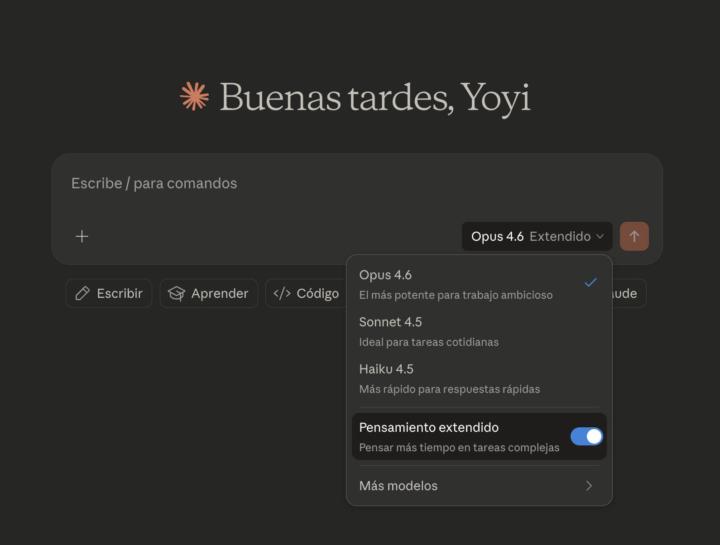Click 'Pensar más tiempo en tareas complejas'
The image size is (720, 545).
tap(459, 448)
